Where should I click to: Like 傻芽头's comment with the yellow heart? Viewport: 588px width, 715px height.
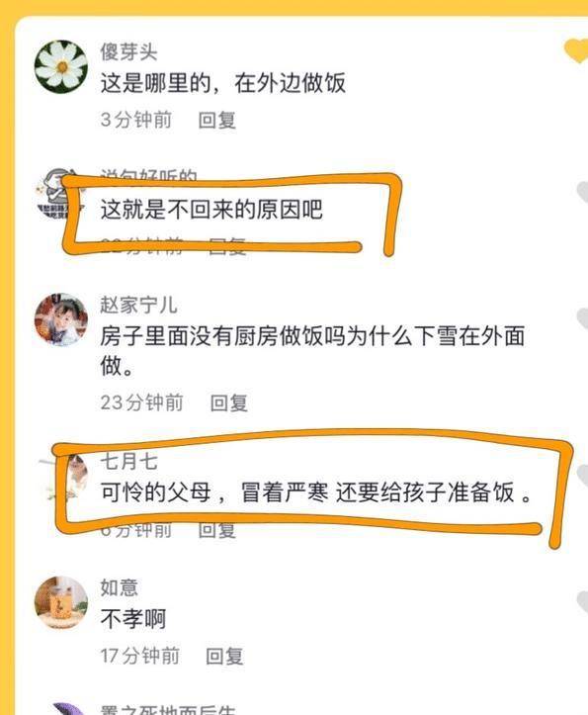click(x=576, y=51)
